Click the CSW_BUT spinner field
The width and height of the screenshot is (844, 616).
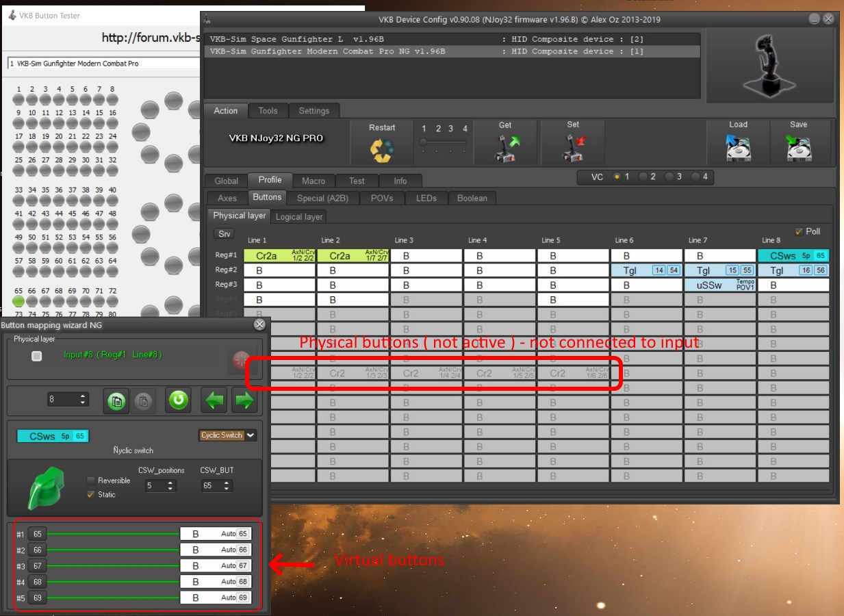217,486
